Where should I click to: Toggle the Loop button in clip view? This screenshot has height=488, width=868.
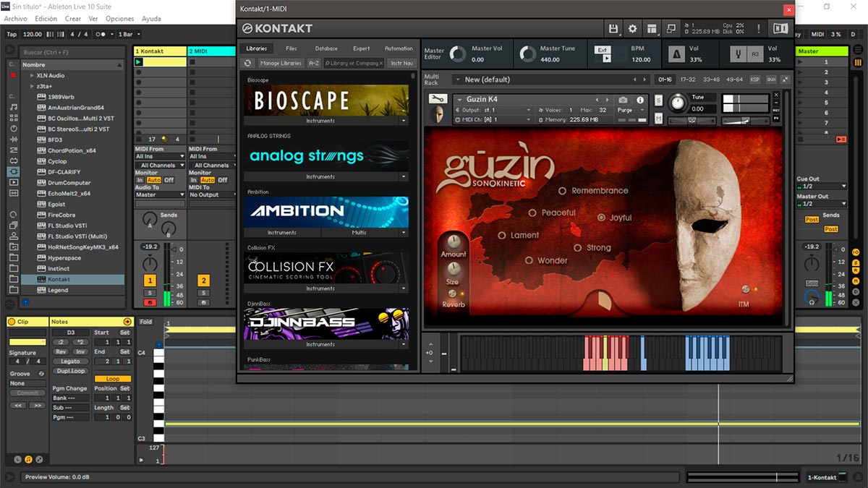pyautogui.click(x=113, y=378)
